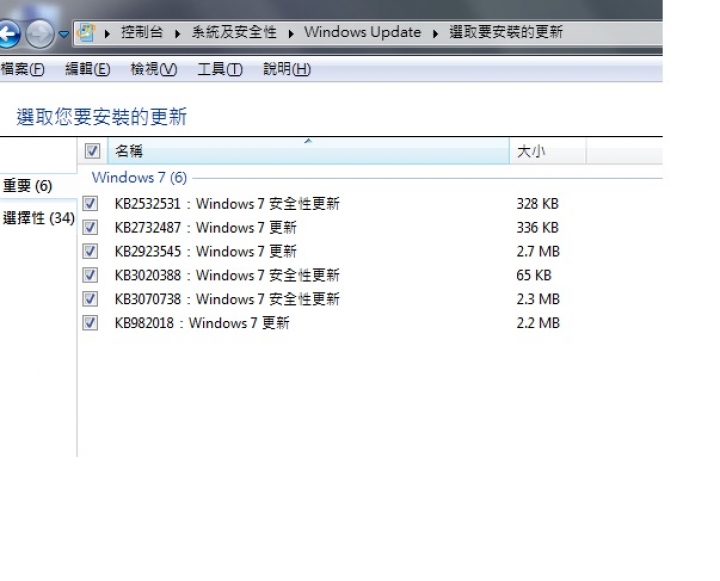Image resolution: width=720 pixels, height=581 pixels.
Task: Collapse the Windows 7 (6) group header
Action: click(x=139, y=177)
